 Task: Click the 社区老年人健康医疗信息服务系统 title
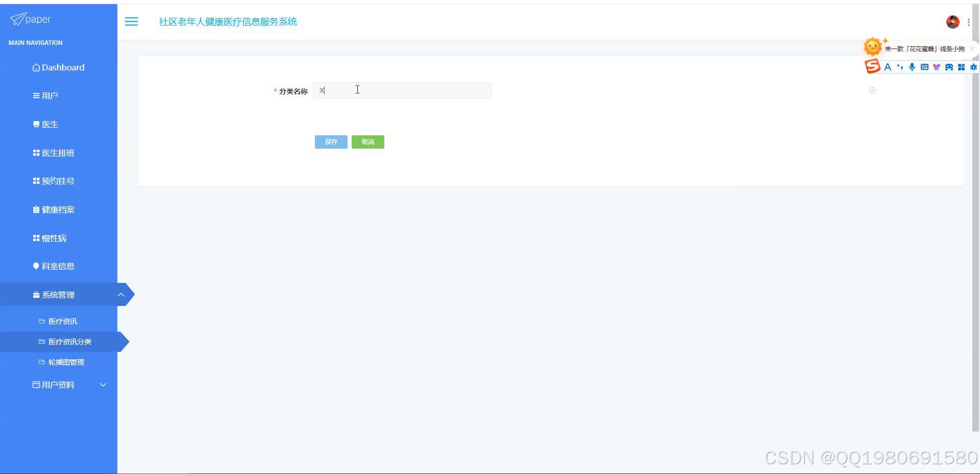(x=228, y=21)
